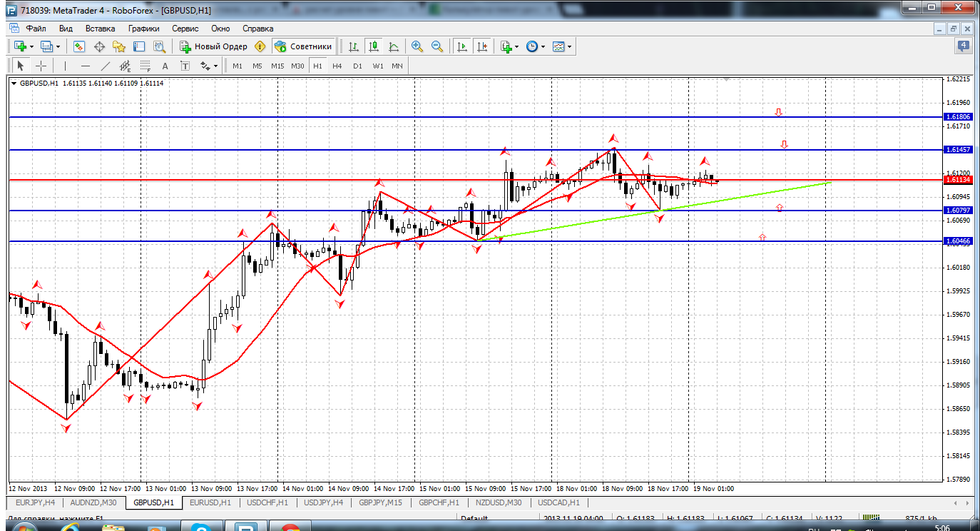Set timeframe to M15
The width and height of the screenshot is (980, 531).
(x=277, y=66)
